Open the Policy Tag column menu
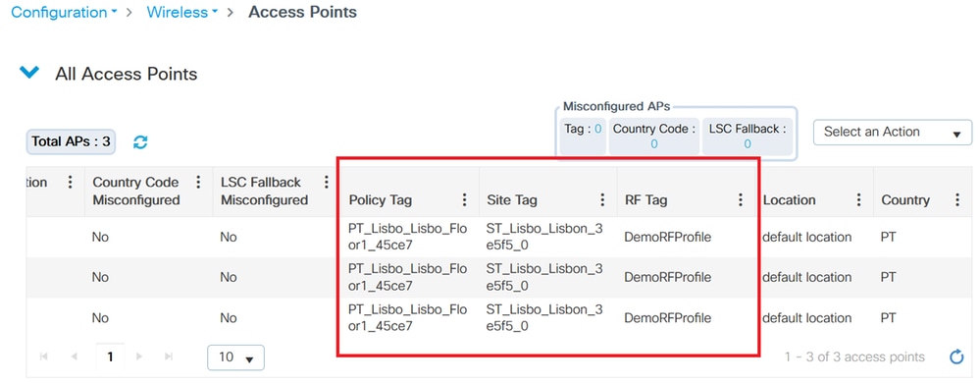 [x=464, y=199]
